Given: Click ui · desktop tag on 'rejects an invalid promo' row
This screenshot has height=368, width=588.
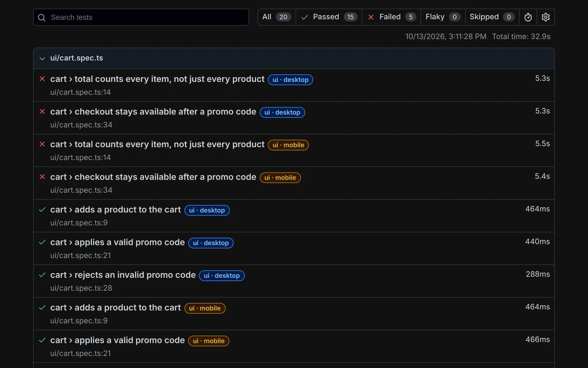Looking at the screenshot, I should pyautogui.click(x=222, y=276).
